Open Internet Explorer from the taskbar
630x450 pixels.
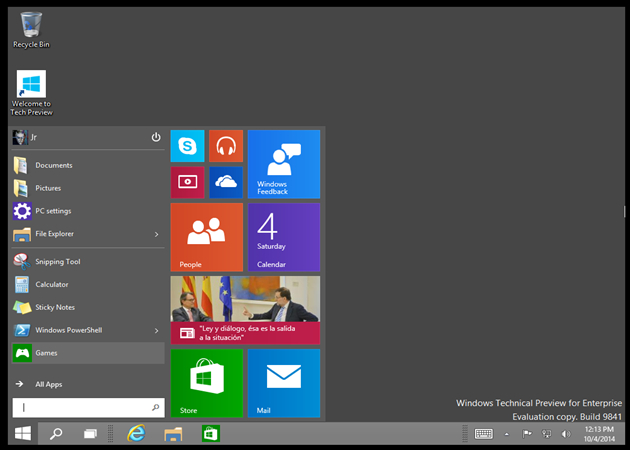(136, 434)
